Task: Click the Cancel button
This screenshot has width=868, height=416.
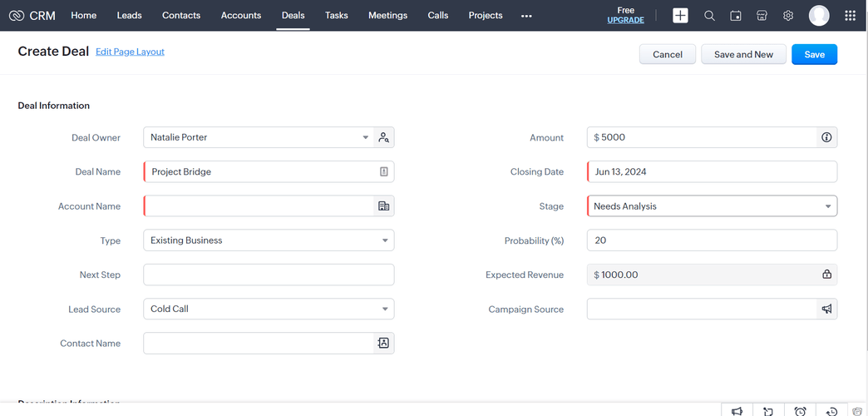Action: (668, 54)
